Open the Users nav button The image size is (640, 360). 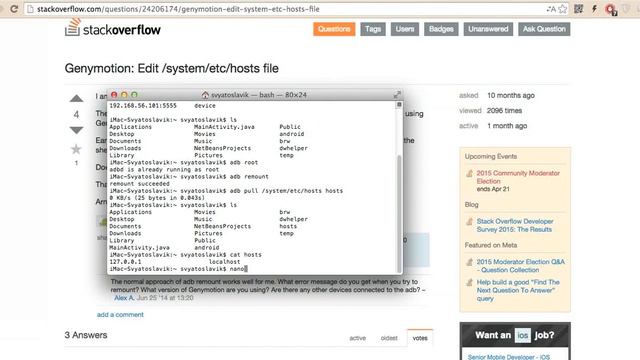tap(404, 29)
